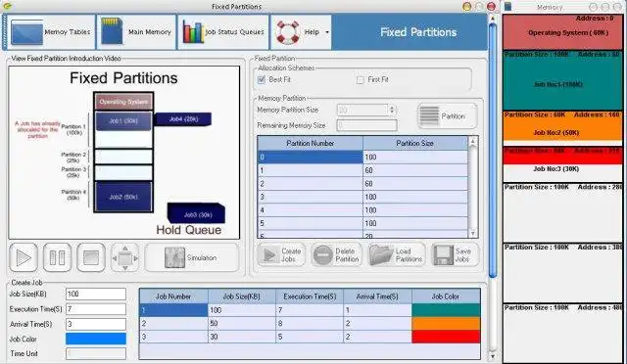
Task: Click the Execution Time(S) input field
Action: click(96, 309)
